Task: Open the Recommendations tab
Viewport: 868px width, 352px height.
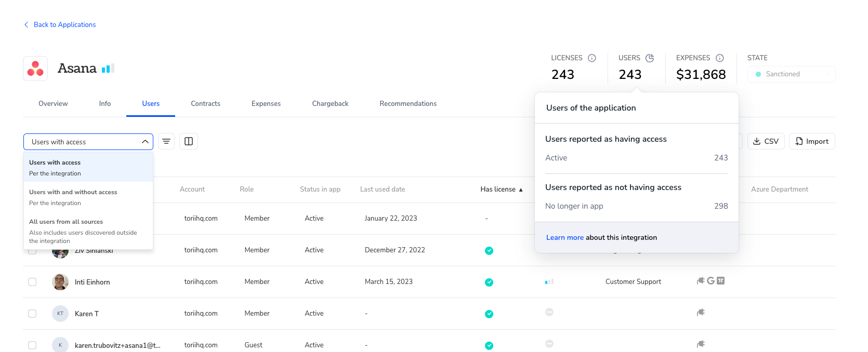Action: [x=408, y=104]
